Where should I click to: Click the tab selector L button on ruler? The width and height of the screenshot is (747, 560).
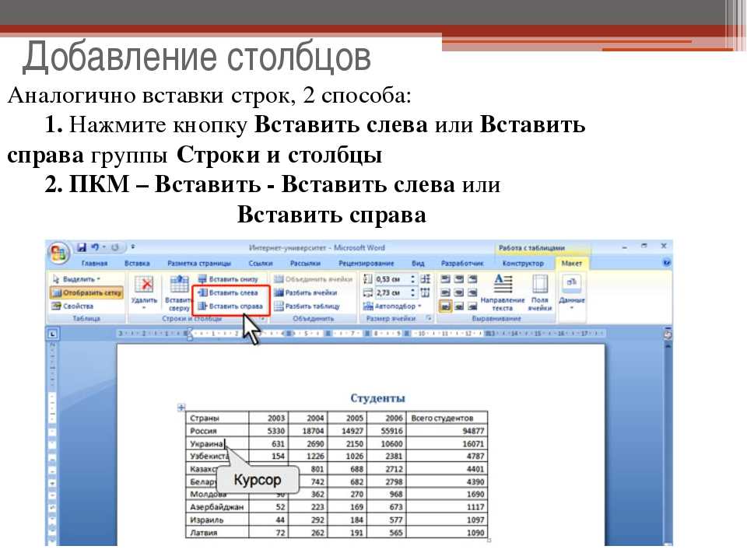pyautogui.click(x=53, y=334)
